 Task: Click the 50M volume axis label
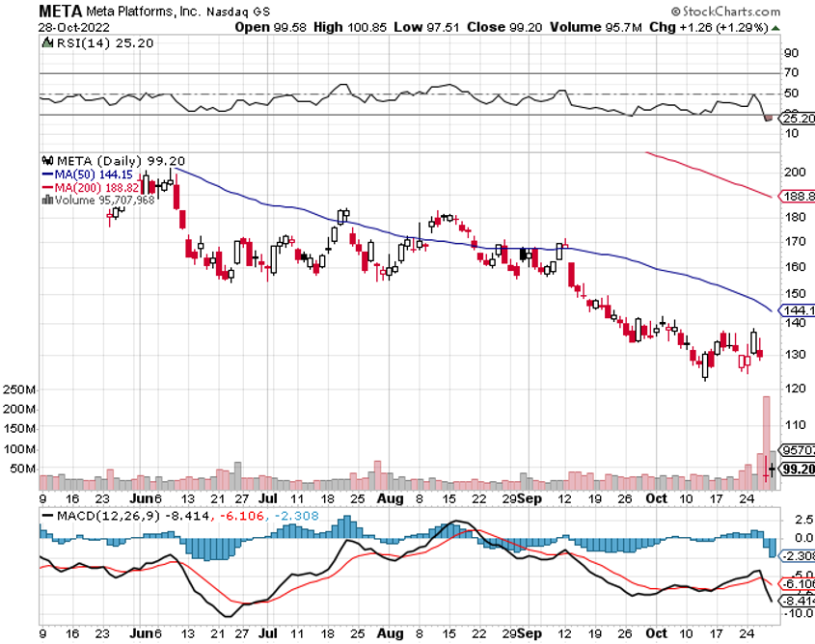click(23, 469)
